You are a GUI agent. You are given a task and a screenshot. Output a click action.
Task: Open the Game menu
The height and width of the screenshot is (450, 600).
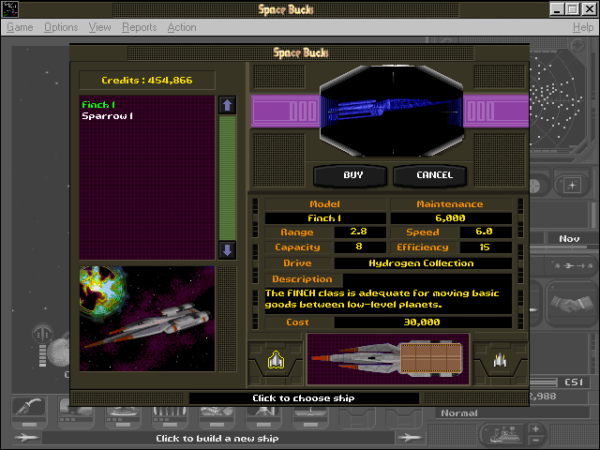click(20, 27)
